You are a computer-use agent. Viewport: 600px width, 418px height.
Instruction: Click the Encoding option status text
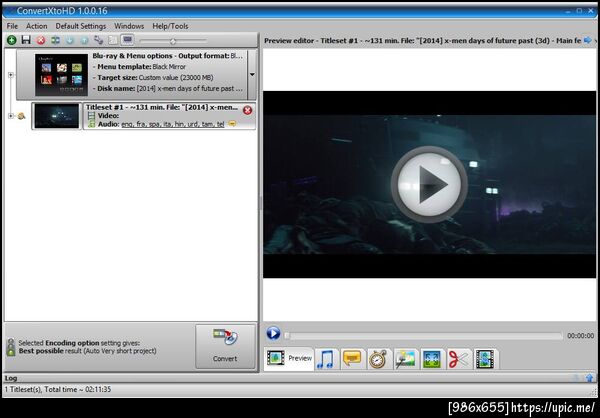coord(87,347)
